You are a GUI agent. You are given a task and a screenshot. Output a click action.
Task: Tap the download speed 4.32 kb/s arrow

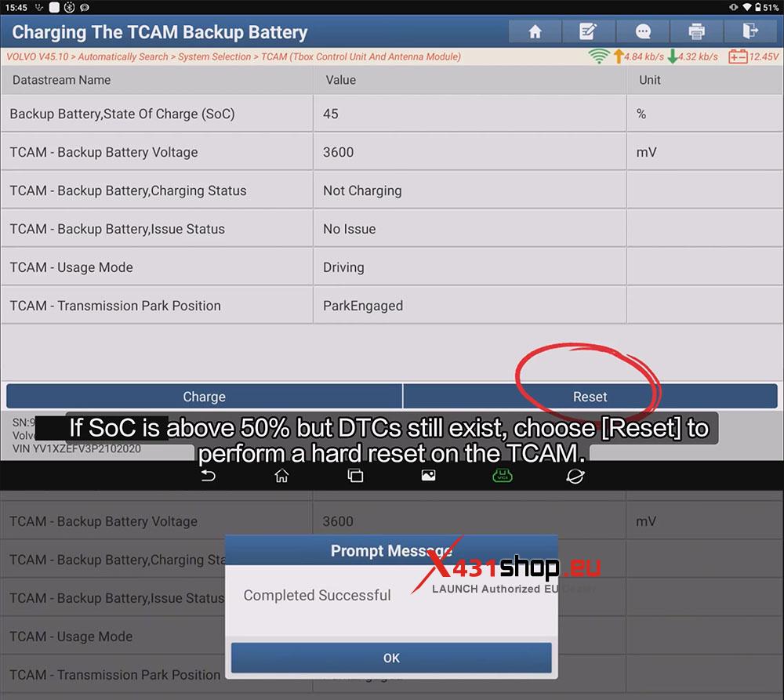pyautogui.click(x=673, y=56)
